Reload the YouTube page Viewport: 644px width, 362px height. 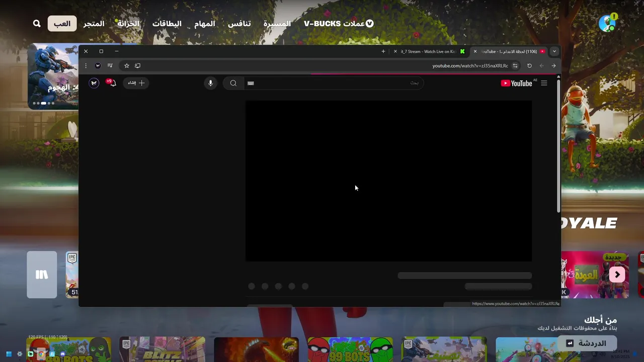(529, 66)
